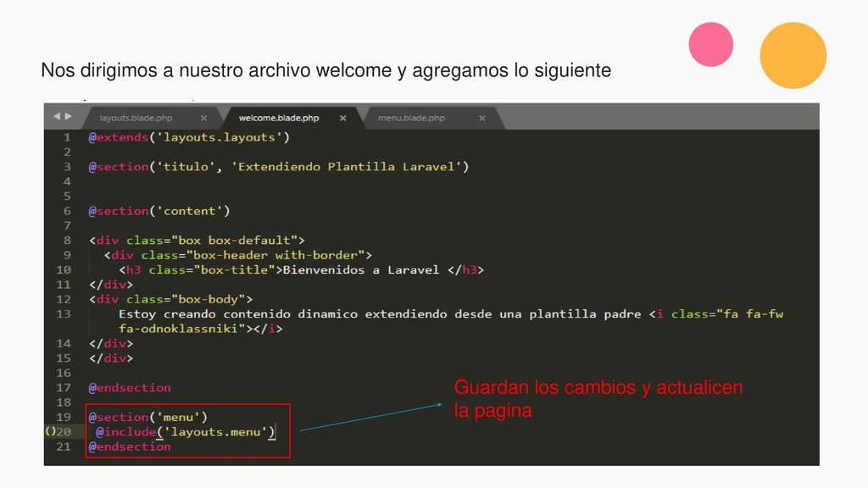Close the menu.blade.php tab
Screen dimensions: 868x488
482,118
